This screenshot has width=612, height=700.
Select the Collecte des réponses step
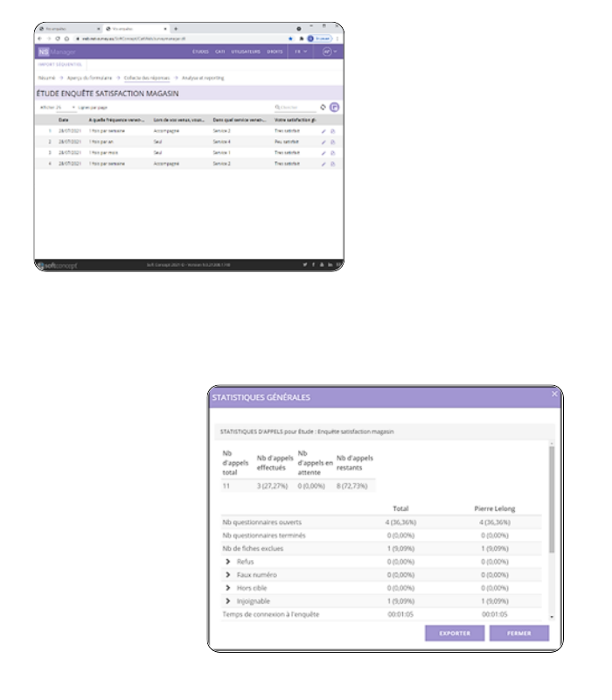(x=147, y=78)
